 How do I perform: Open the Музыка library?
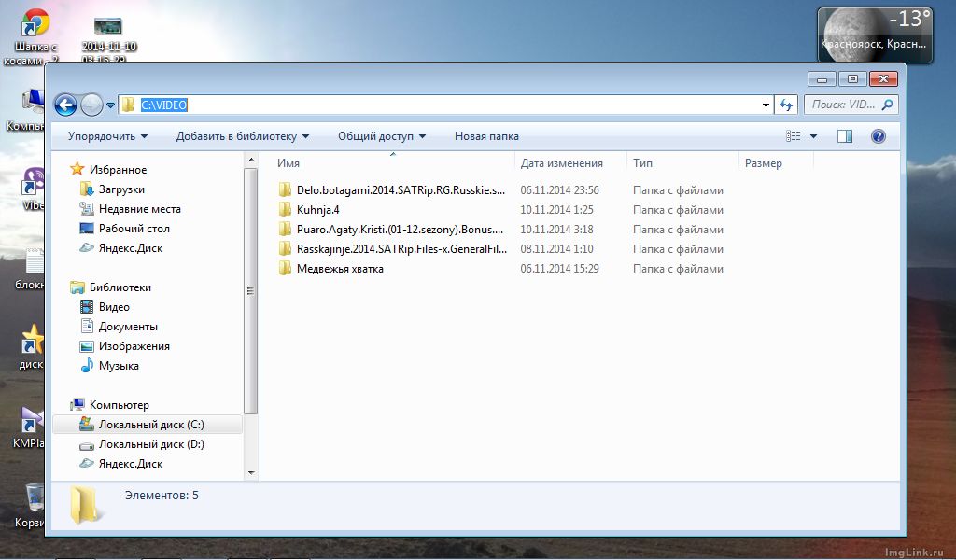(x=119, y=366)
